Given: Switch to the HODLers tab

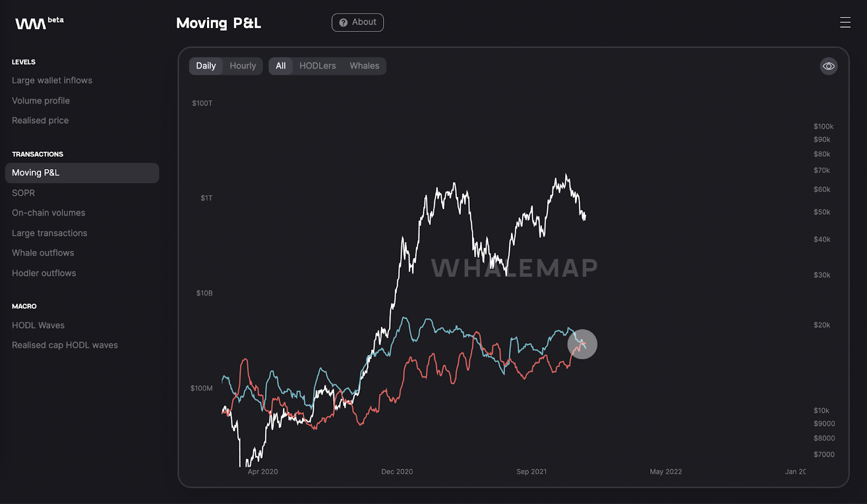Looking at the screenshot, I should tap(318, 66).
